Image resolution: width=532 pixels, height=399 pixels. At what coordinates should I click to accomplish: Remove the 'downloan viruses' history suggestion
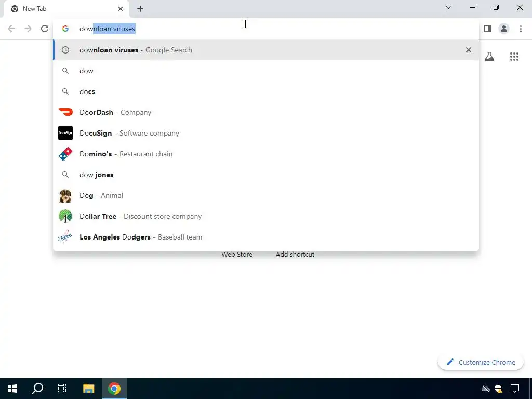click(469, 50)
